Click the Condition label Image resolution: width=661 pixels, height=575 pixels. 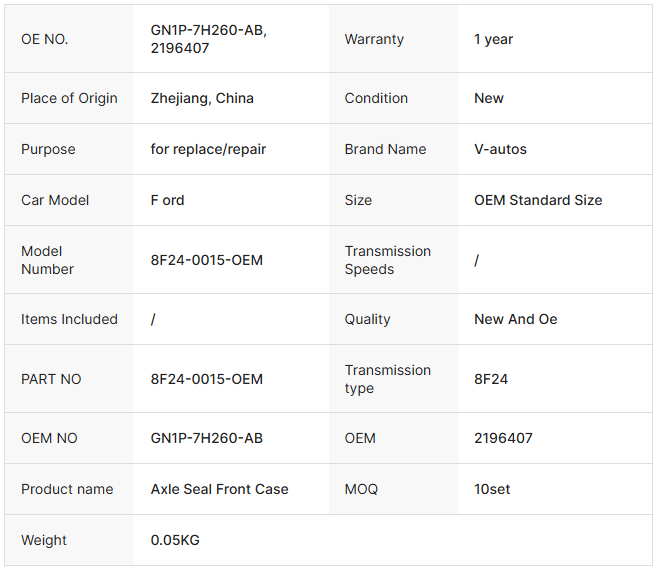[376, 98]
